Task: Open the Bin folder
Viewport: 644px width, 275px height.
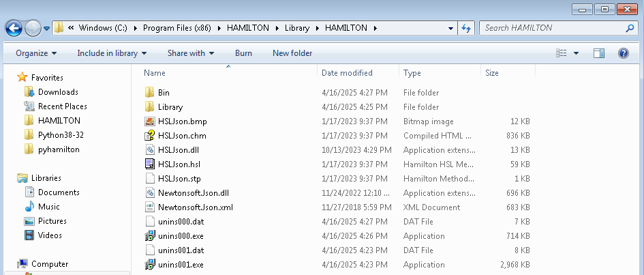Action: (164, 93)
